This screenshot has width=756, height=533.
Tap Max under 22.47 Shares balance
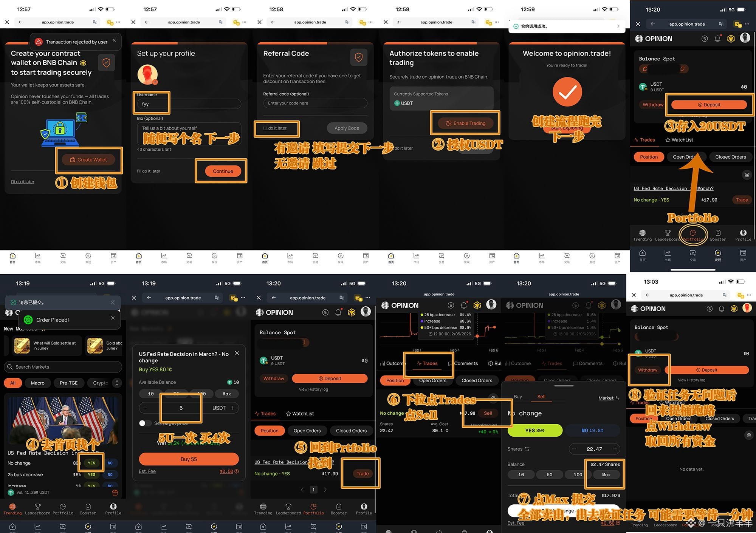(606, 474)
